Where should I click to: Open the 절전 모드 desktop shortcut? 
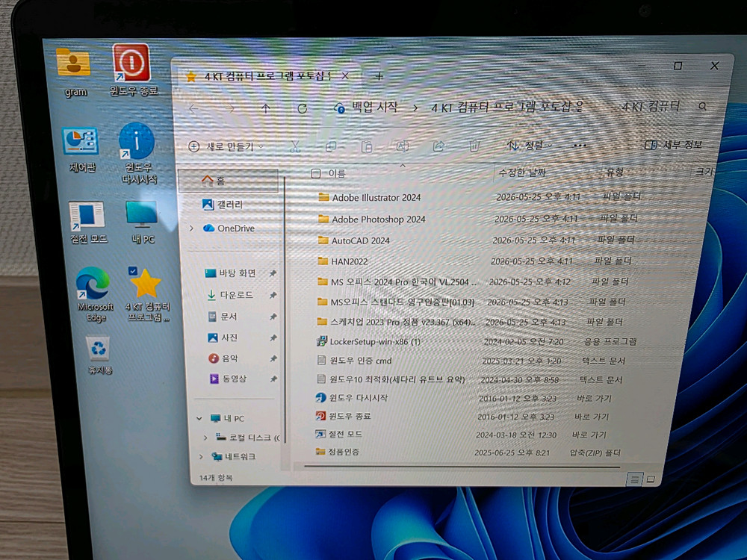click(x=87, y=222)
